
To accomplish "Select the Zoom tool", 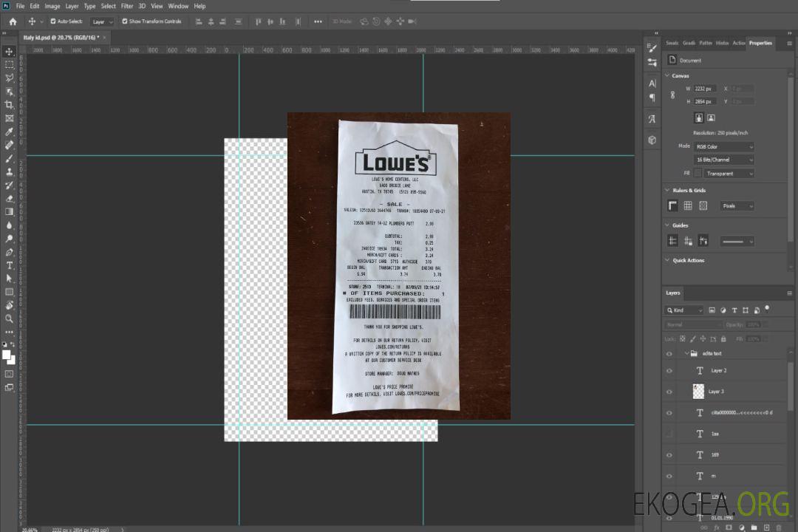I will click(x=9, y=318).
